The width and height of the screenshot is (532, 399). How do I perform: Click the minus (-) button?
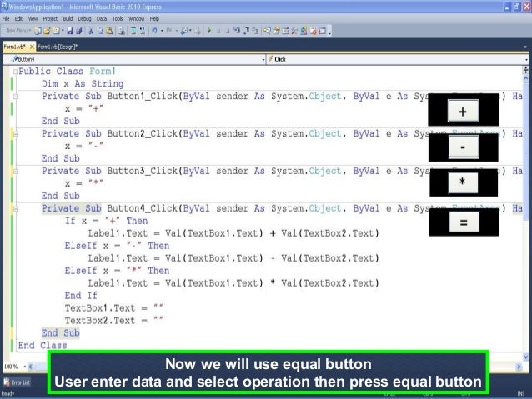pyautogui.click(x=463, y=147)
